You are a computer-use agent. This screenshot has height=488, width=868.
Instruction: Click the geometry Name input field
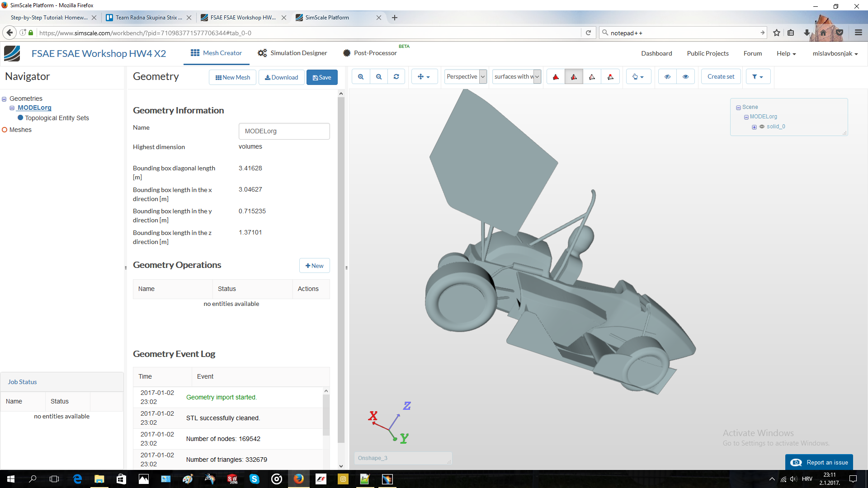284,131
